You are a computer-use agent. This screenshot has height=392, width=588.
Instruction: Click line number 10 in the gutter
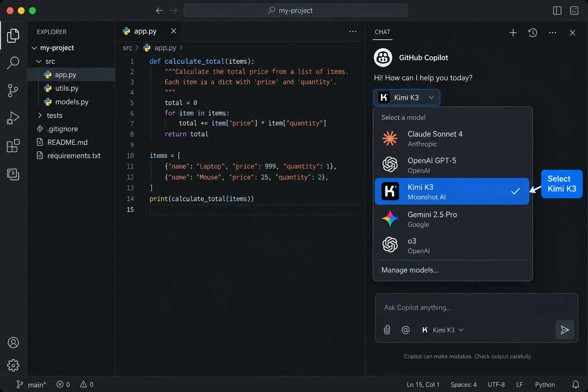pyautogui.click(x=130, y=156)
